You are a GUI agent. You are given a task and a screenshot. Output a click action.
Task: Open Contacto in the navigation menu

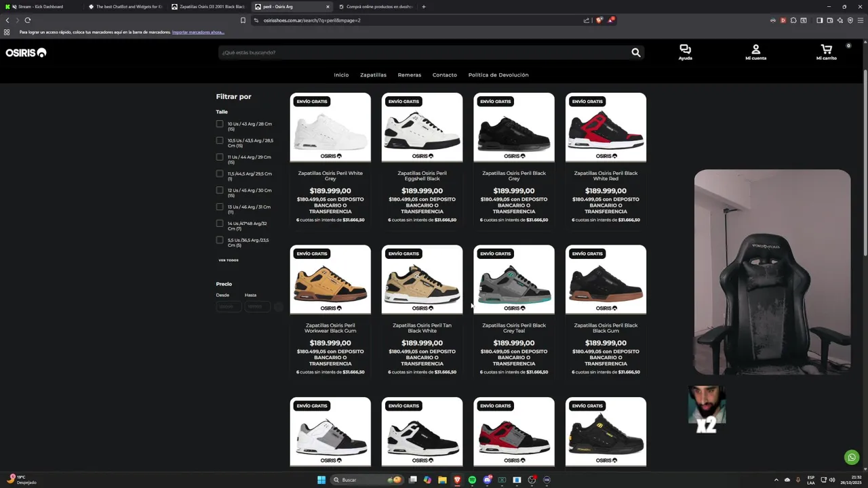point(445,75)
